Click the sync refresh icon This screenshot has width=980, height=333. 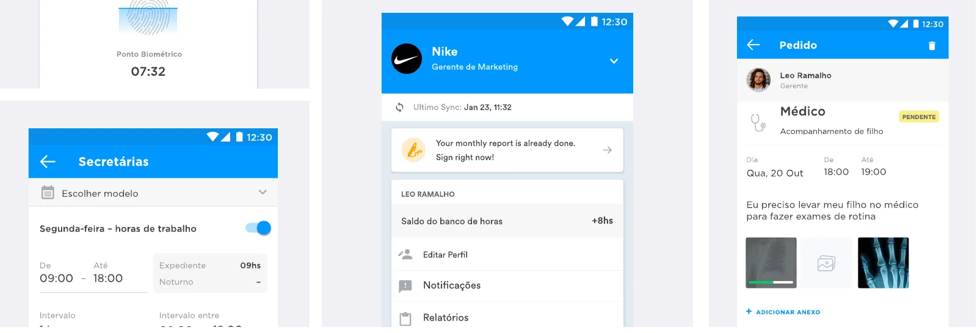399,107
